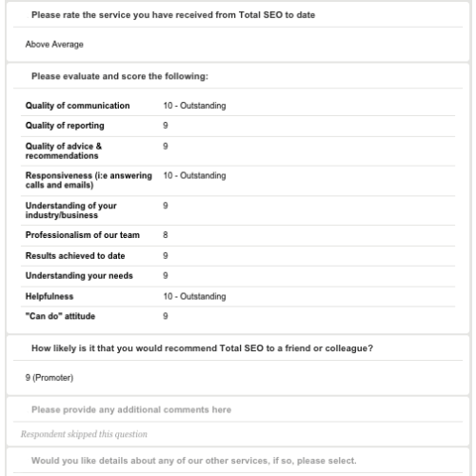The width and height of the screenshot is (476, 476).
Task: Click 'Would you like details about' question heading
Action: (x=194, y=461)
